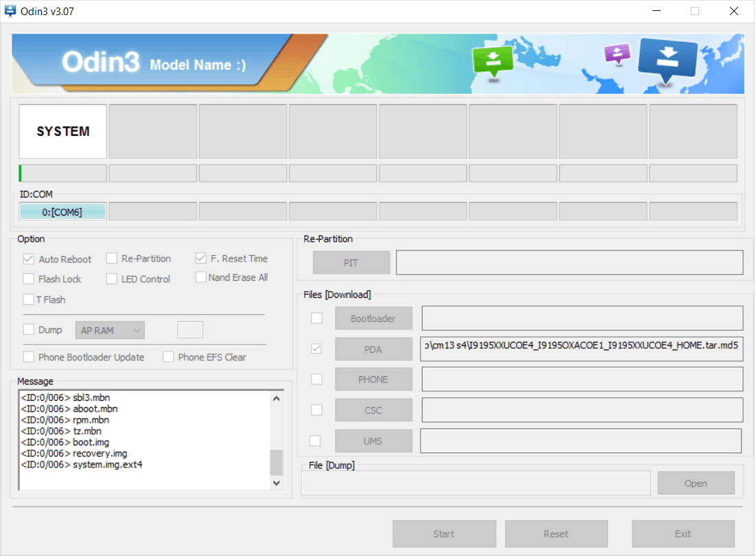Check the PHONE file checkbox
The height and width of the screenshot is (556, 756).
click(x=317, y=379)
